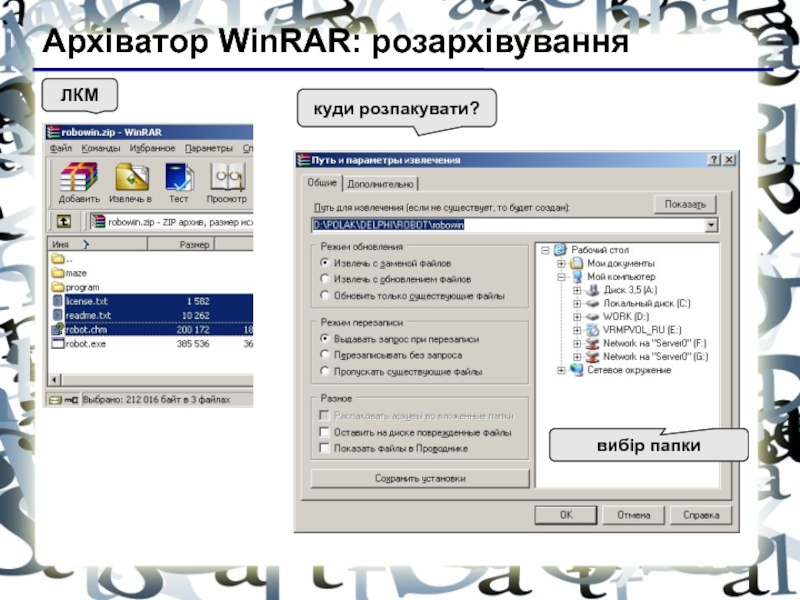Select Рабочий стол desktop icon in tree
The width and height of the screenshot is (800, 600).
coord(561,250)
